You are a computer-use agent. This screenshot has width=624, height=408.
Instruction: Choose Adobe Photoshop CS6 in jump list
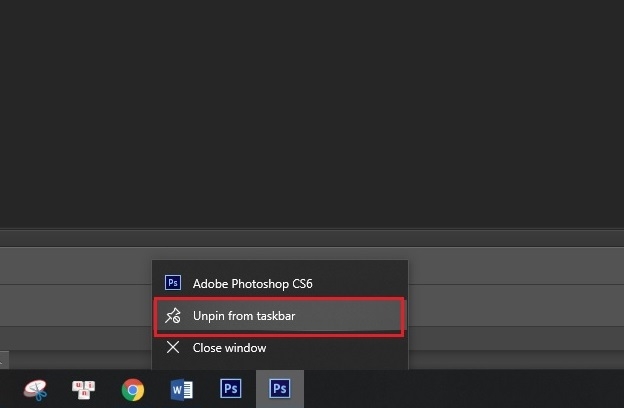click(x=280, y=283)
